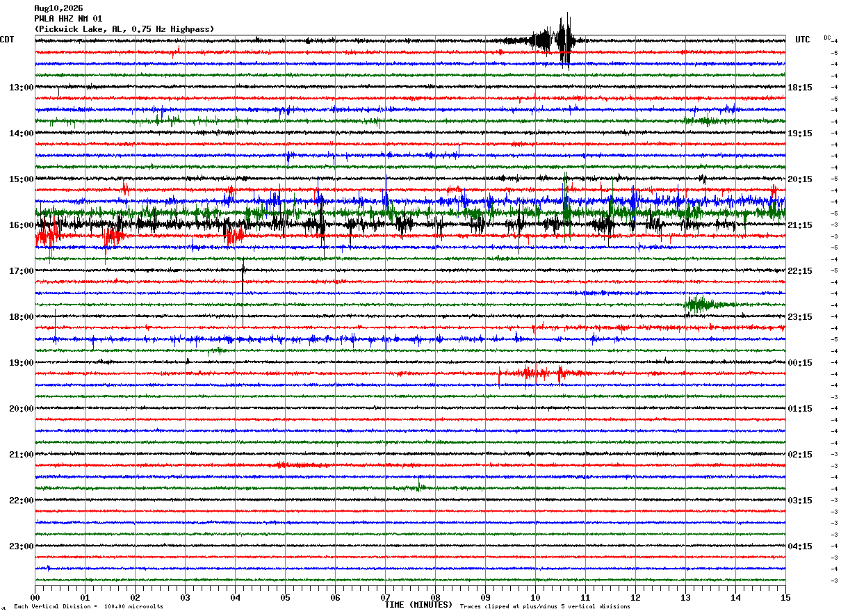Click minute 05 on the time axis
841x616 pixels.
click(285, 597)
